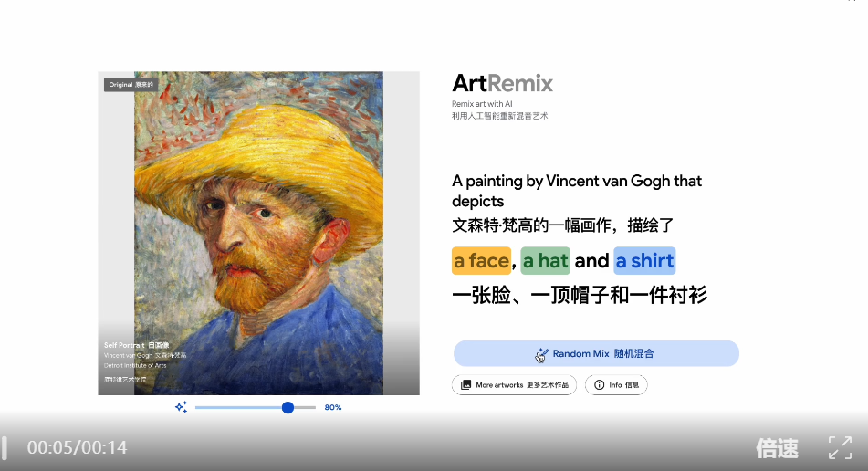Select the 'a shirt' highlighted phrase

(644, 261)
